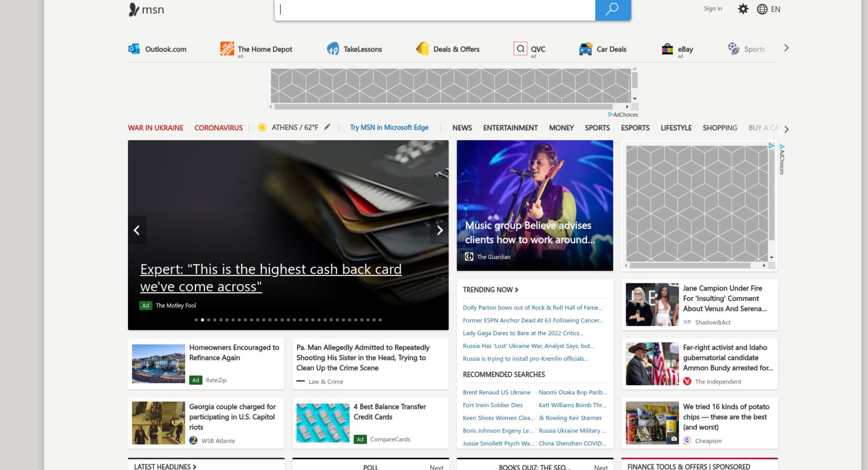868x470 pixels.
Task: Open WAR IN UKRAINE link
Action: pos(156,128)
